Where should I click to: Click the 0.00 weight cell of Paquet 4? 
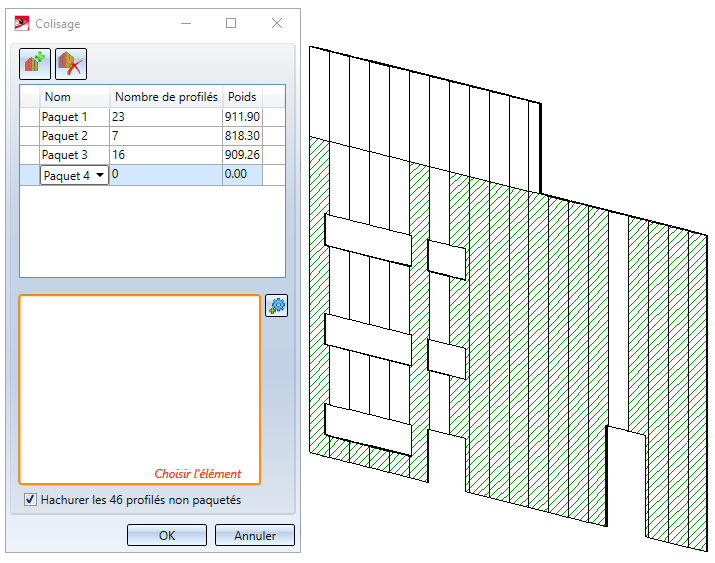[x=242, y=175]
